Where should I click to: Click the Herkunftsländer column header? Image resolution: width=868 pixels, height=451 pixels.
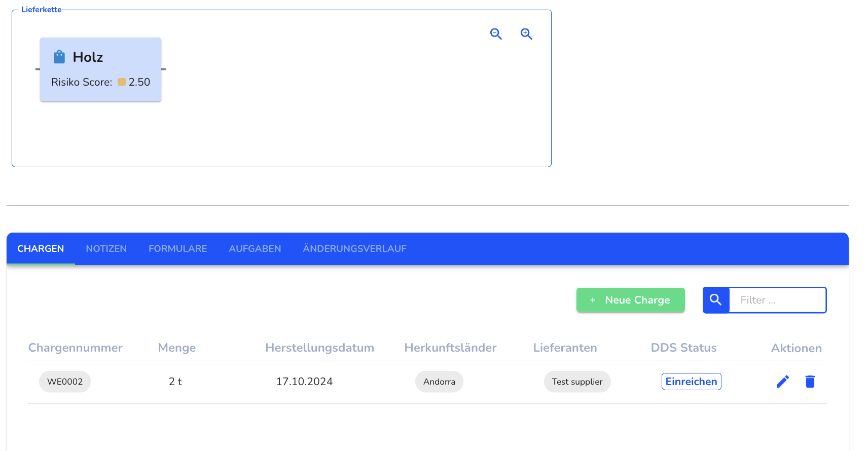click(450, 348)
